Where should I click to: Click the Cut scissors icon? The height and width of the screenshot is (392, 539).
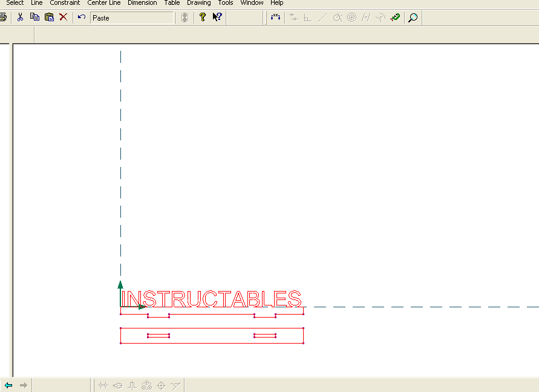click(21, 17)
